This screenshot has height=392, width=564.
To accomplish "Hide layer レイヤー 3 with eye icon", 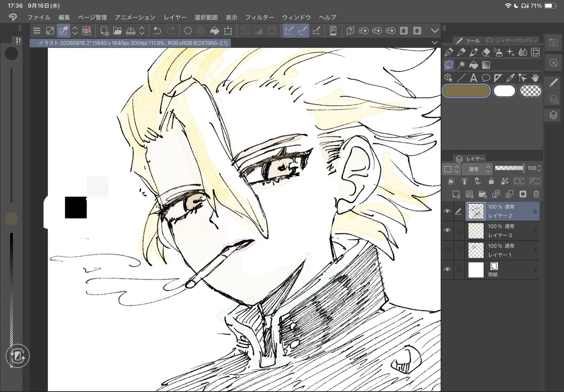I will point(447,230).
